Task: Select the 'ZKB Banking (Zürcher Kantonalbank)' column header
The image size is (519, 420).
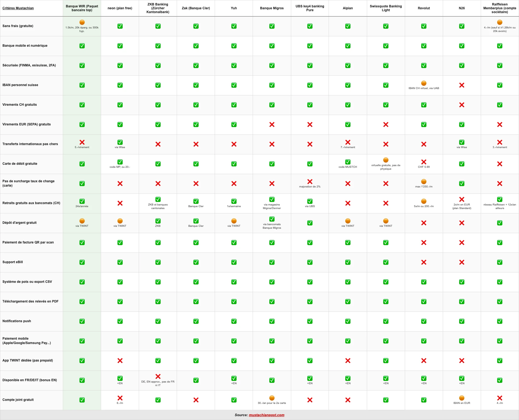Action: 158,8
